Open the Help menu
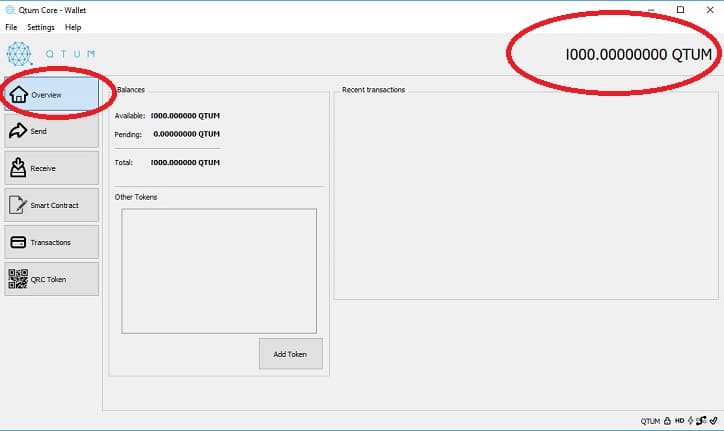Screen dimensions: 724x431 73,27
